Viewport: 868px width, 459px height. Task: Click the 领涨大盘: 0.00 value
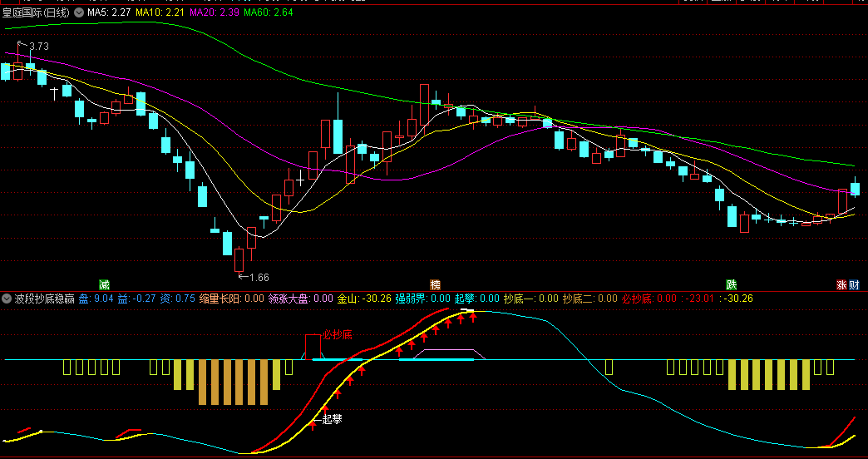click(x=301, y=299)
